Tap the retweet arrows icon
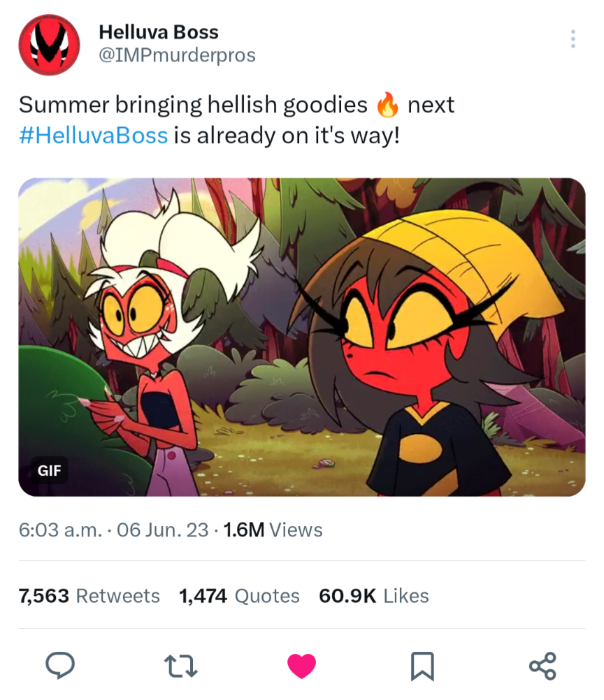Viewport: 604px width, 700px height. coord(181,666)
